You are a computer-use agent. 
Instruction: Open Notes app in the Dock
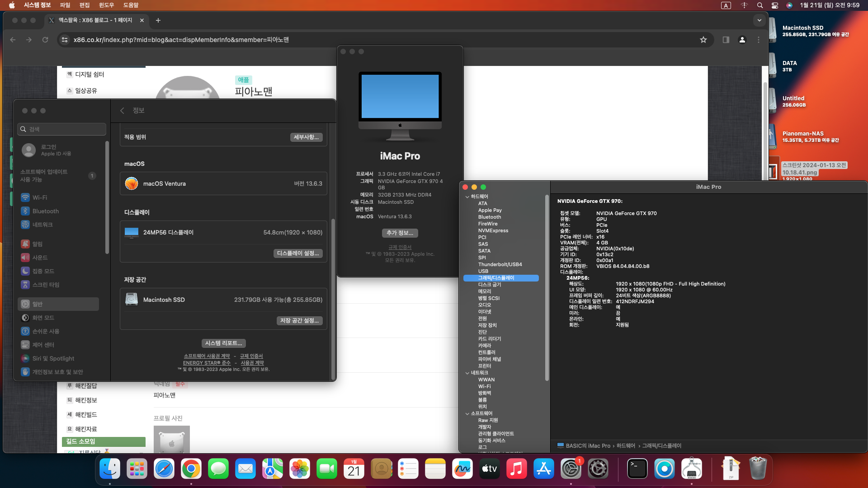[x=435, y=469]
